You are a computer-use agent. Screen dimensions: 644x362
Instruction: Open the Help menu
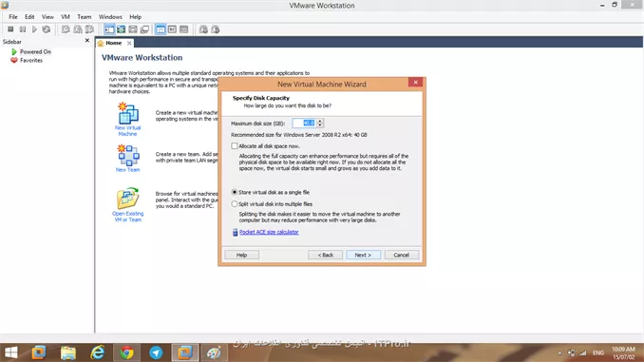pyautogui.click(x=135, y=17)
